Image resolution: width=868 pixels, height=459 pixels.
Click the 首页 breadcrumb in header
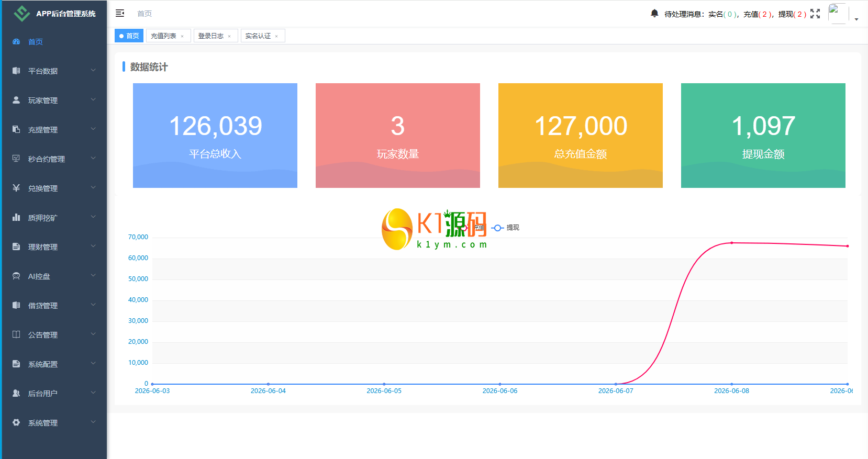pos(144,14)
